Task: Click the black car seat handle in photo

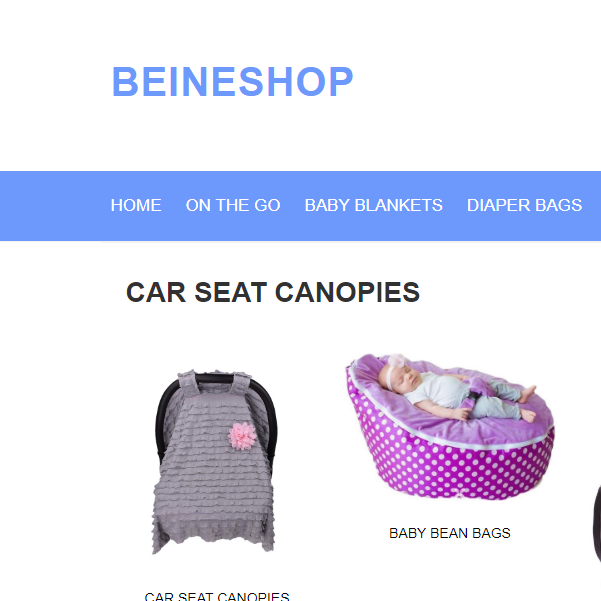Action: pos(215,379)
